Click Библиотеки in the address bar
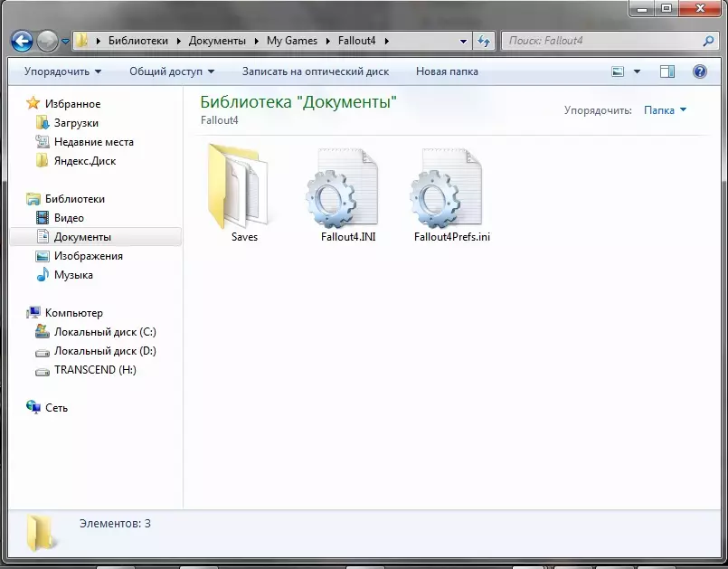The width and height of the screenshot is (728, 569). point(138,41)
